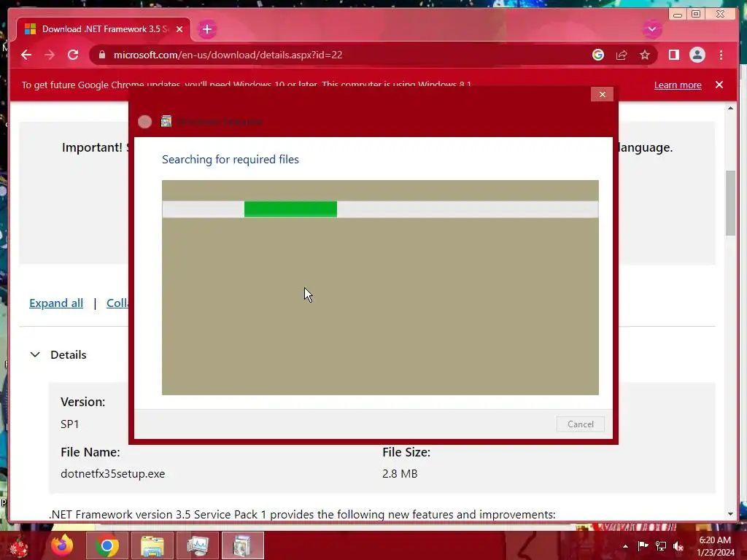Click the network tray icon
This screenshot has height=560, width=747.
(661, 545)
